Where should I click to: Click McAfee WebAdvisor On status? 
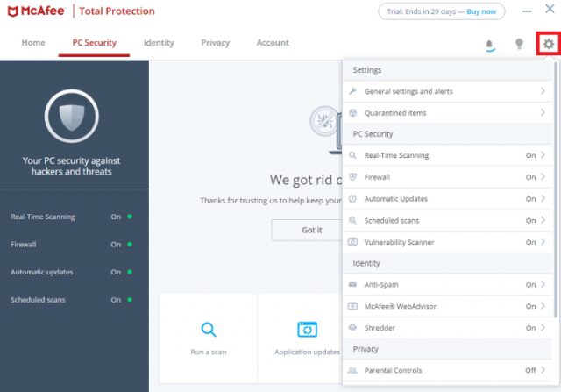click(x=530, y=306)
